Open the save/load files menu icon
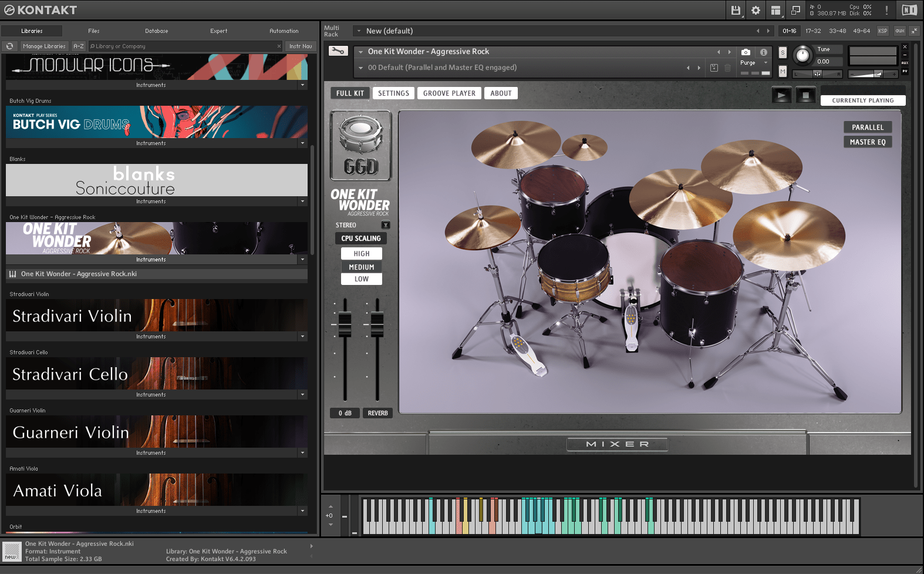The height and width of the screenshot is (574, 924). (736, 10)
